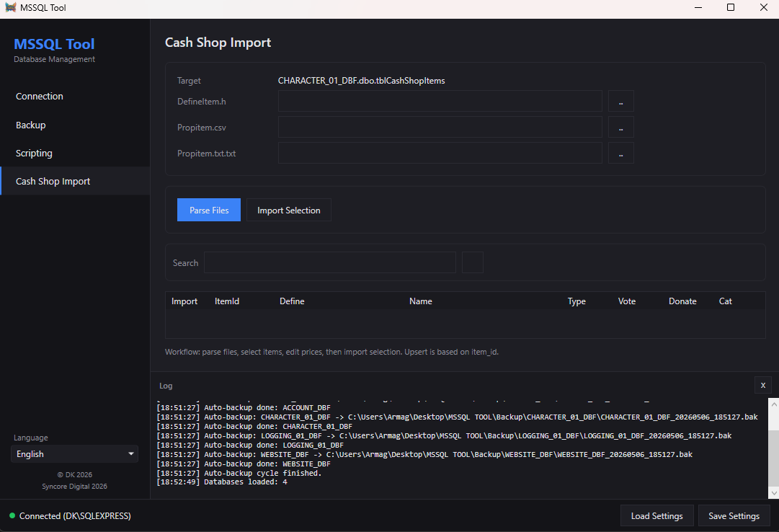Click the Workflow hint text below table
Image resolution: width=779 pixels, height=532 pixels.
pyautogui.click(x=332, y=352)
